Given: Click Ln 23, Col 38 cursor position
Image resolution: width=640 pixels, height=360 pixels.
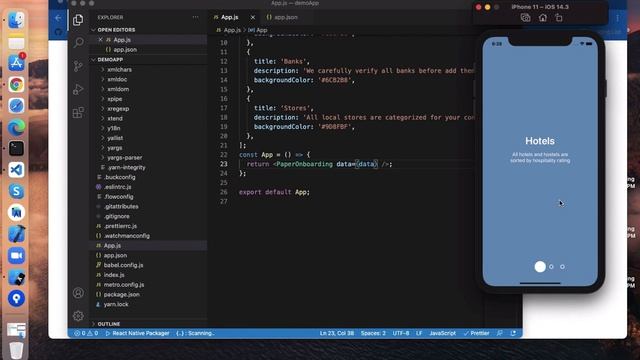Looking at the screenshot, I should tap(337, 333).
